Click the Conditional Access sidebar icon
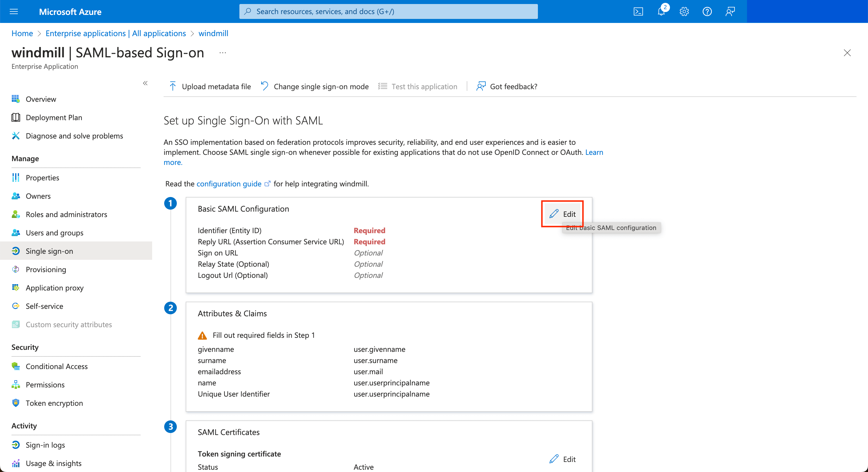 (15, 366)
